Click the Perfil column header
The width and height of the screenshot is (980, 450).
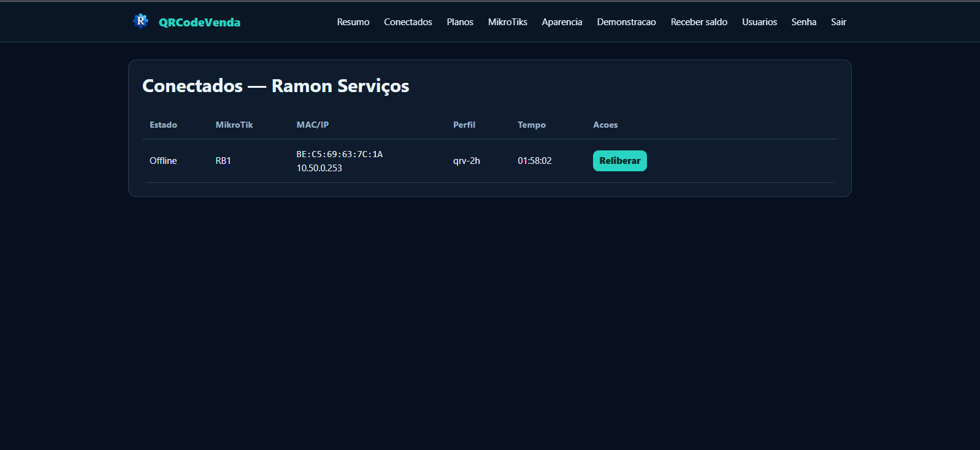tap(464, 125)
